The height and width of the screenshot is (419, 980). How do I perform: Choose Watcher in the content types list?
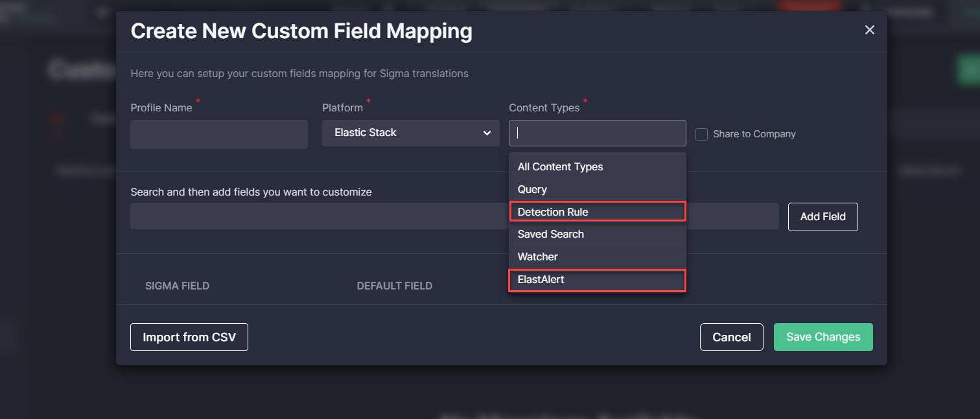click(x=537, y=256)
